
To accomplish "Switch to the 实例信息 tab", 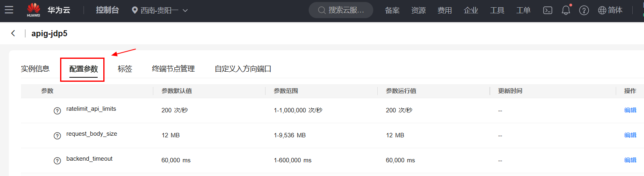I will click(x=35, y=69).
